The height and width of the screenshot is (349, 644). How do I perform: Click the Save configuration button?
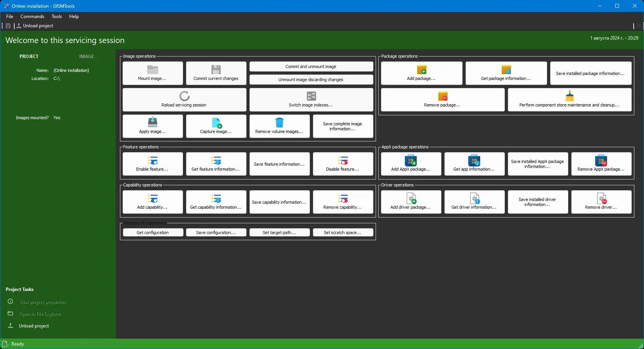(x=216, y=233)
